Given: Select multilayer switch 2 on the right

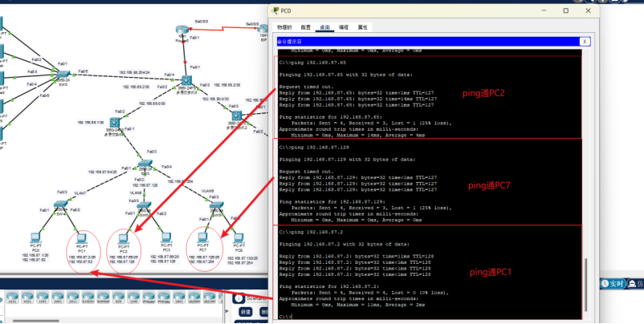Looking at the screenshot, I should [x=236, y=116].
